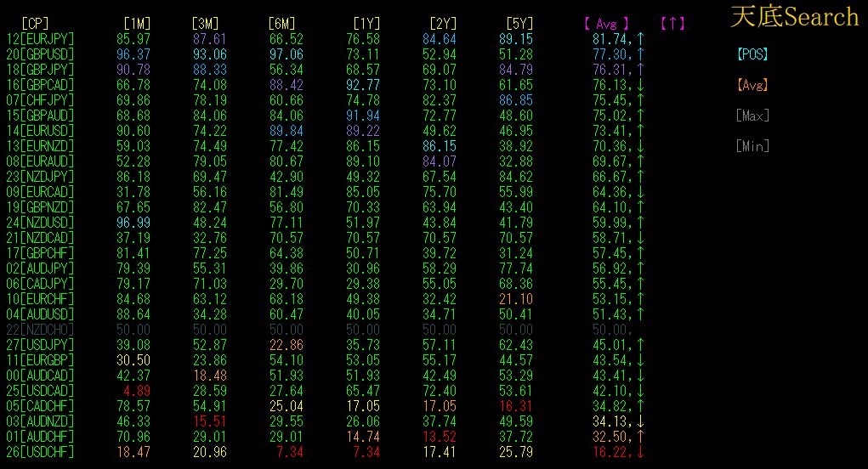The height and width of the screenshot is (469, 868).
Task: Select the 23[NZDJPY] pair row label
Action: tap(40, 177)
